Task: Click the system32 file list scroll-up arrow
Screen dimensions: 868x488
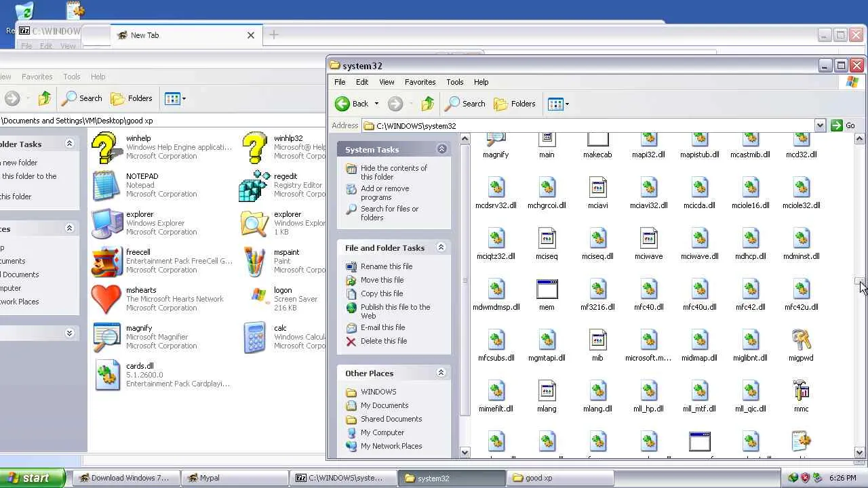Action: [859, 139]
